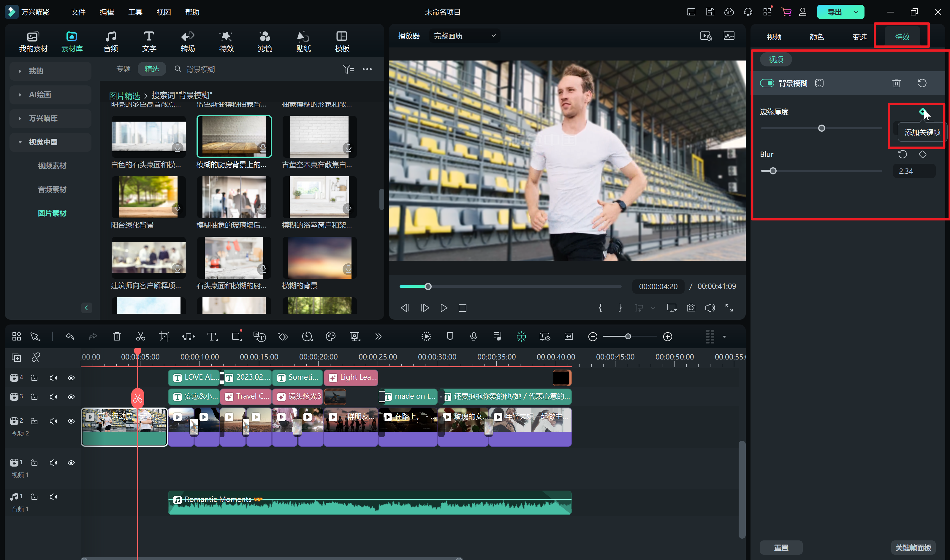Click the 重置 reset button
The image size is (950, 560).
(x=781, y=547)
